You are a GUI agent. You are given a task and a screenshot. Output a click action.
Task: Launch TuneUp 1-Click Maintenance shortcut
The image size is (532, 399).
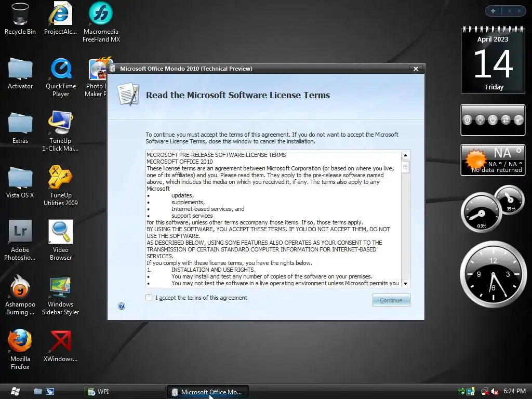60,131
